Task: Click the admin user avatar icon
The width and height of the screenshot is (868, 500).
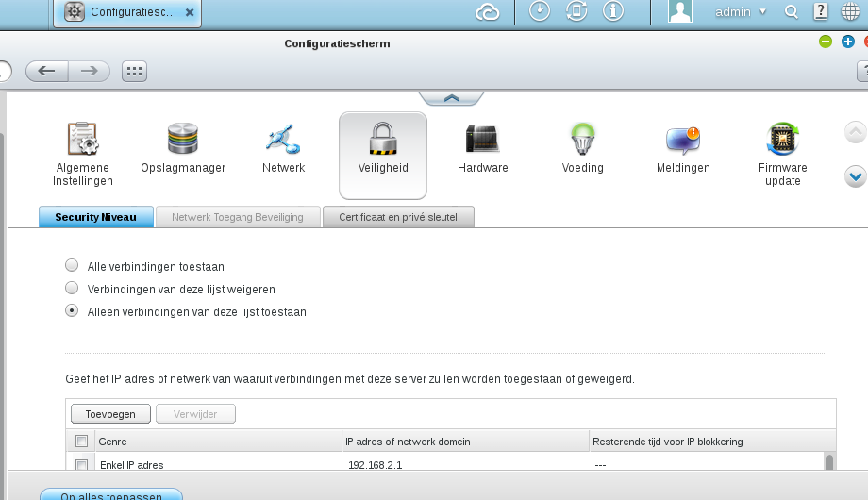Action: pyautogui.click(x=680, y=11)
